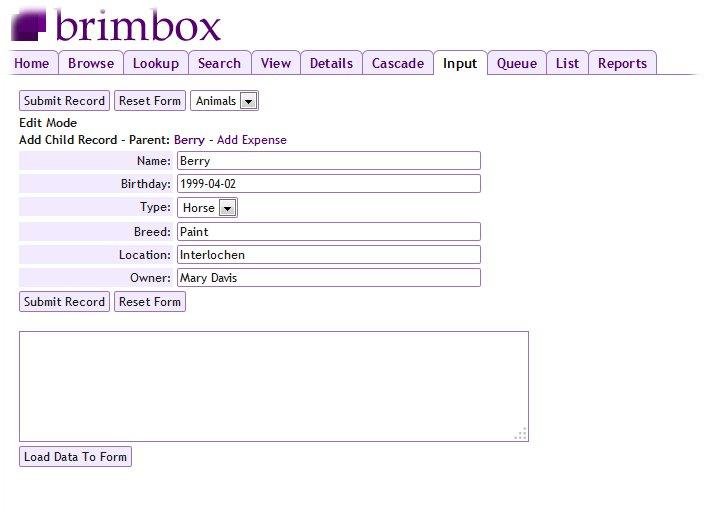
Task: Go to the Queue tab
Action: coord(517,63)
